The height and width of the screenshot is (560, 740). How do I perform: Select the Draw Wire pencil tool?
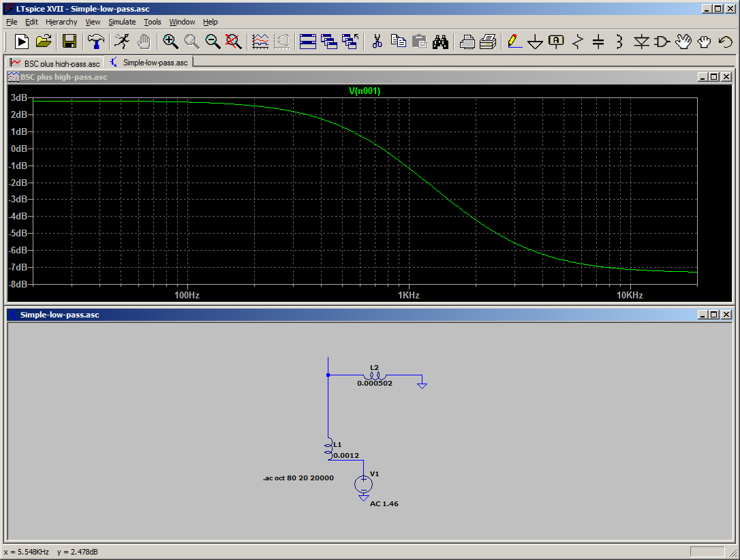point(514,42)
